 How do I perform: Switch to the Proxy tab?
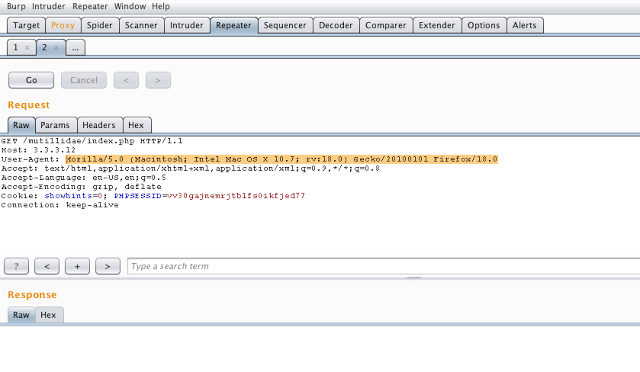[x=63, y=25]
